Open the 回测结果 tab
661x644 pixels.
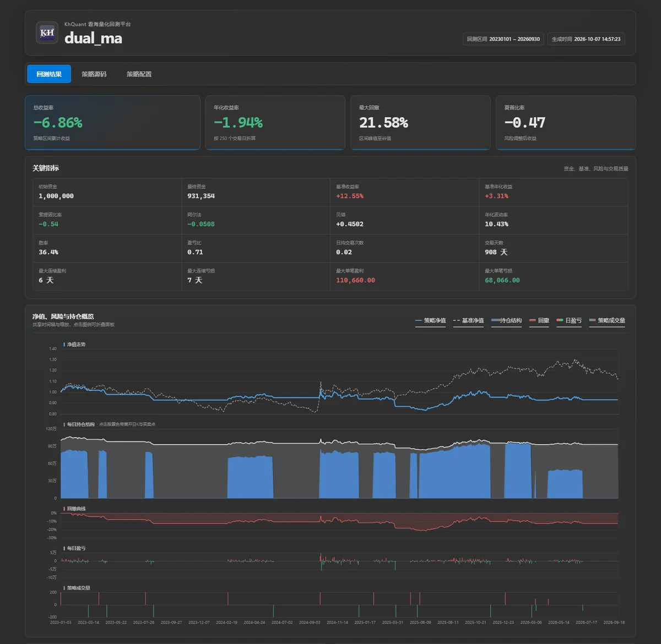click(x=49, y=74)
